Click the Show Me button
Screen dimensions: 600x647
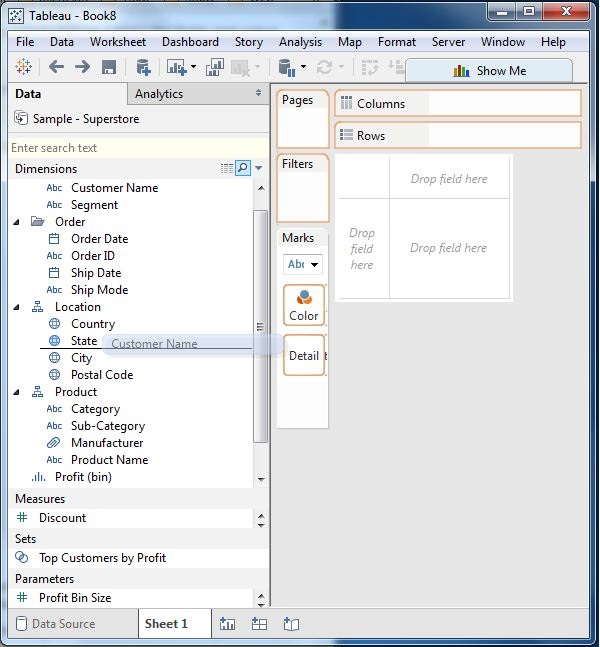(x=489, y=71)
